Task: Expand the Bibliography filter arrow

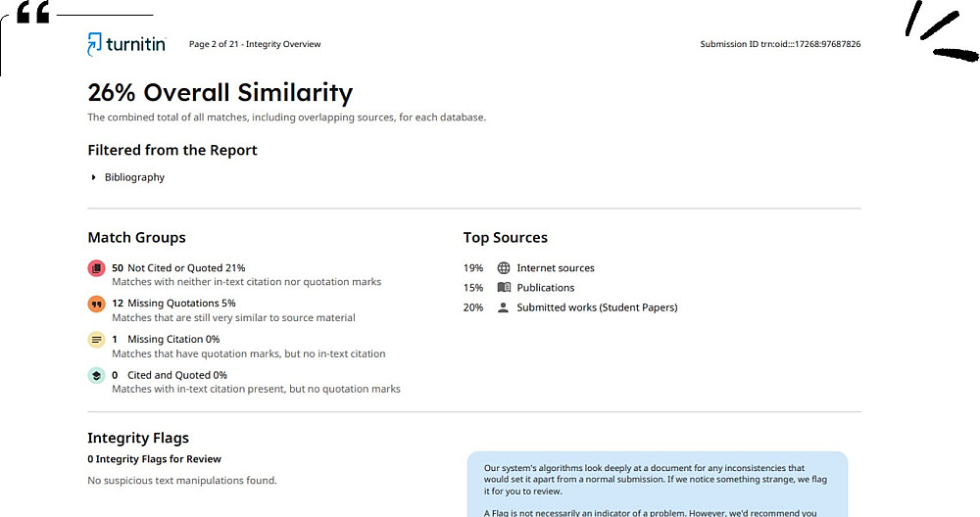Action: coord(94,177)
